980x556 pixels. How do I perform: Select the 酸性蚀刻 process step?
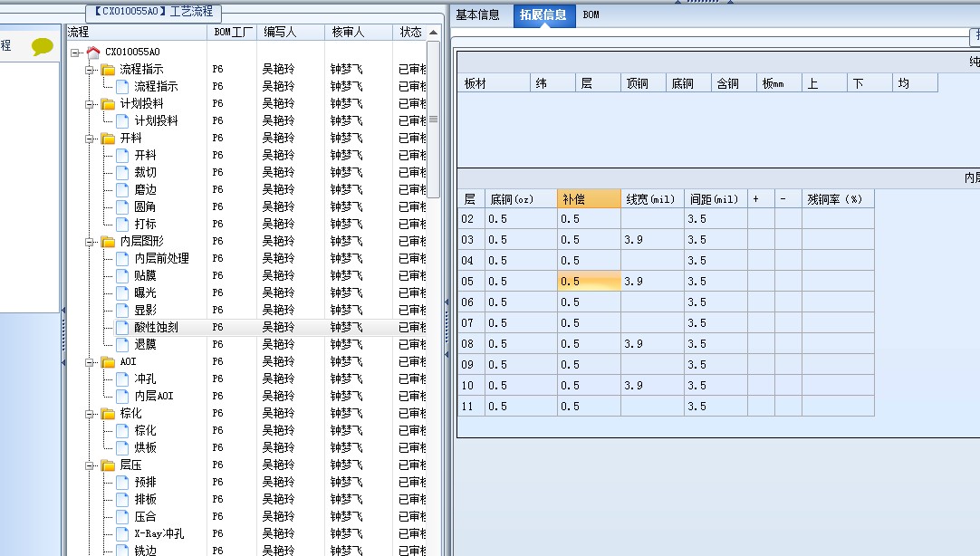click(157, 328)
